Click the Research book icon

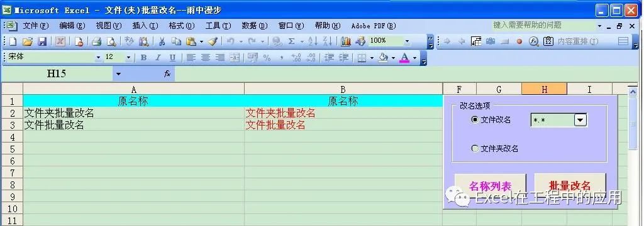click(144, 41)
